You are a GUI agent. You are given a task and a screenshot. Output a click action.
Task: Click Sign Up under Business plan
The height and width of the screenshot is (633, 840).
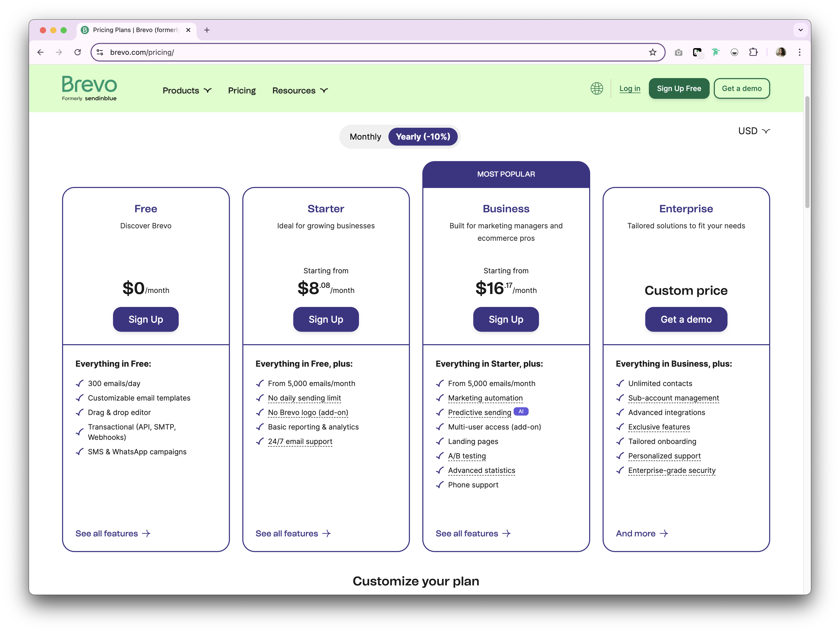506,319
